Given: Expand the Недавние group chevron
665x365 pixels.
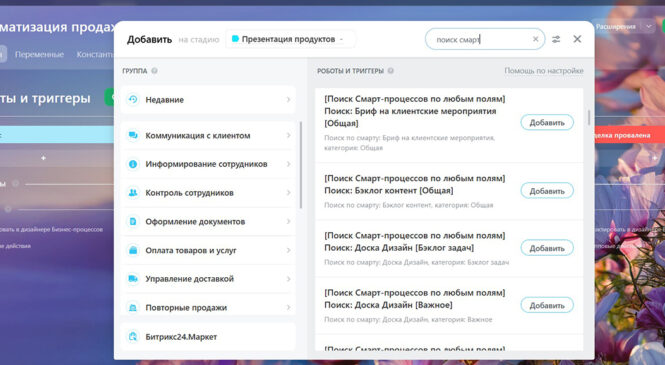Looking at the screenshot, I should [x=288, y=100].
